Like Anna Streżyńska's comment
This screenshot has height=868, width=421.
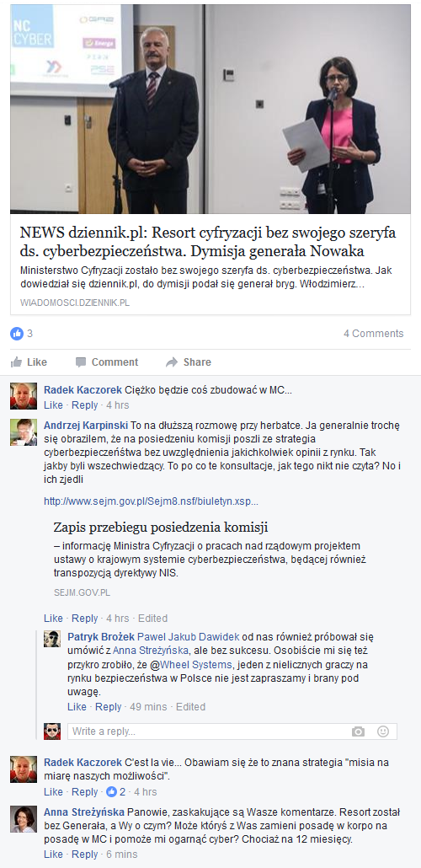[x=53, y=855]
